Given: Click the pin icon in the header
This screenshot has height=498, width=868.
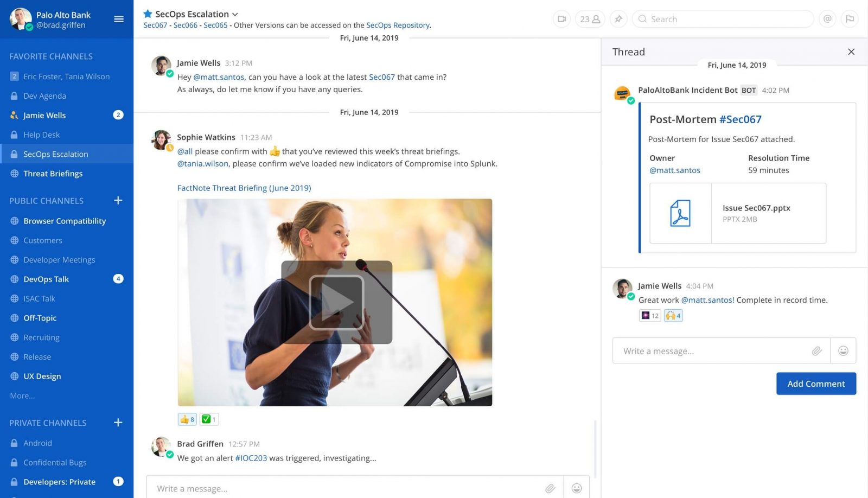Looking at the screenshot, I should tap(618, 18).
